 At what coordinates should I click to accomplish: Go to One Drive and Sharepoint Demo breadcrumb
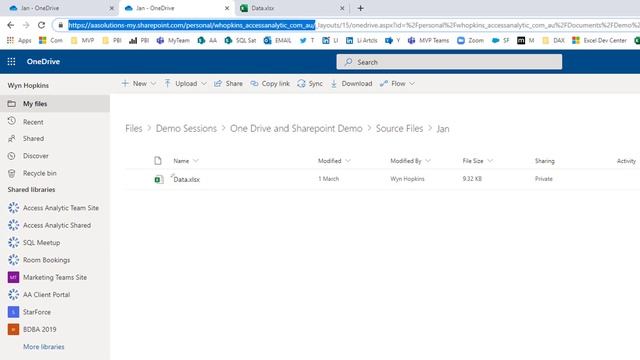click(x=296, y=129)
